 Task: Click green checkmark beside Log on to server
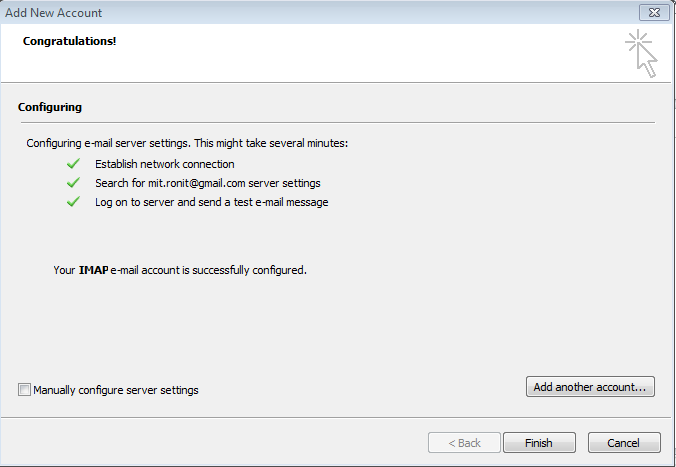73,202
